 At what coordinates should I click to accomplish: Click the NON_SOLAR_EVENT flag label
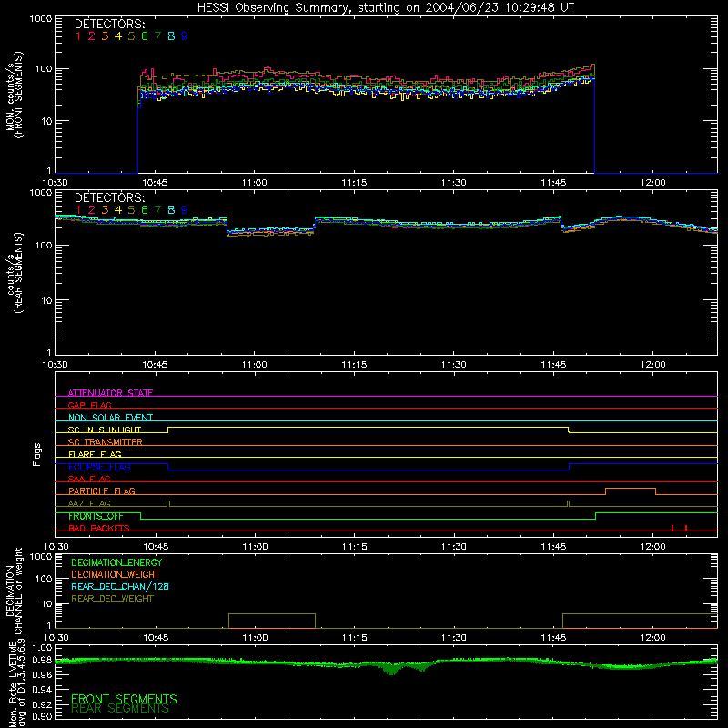click(110, 418)
